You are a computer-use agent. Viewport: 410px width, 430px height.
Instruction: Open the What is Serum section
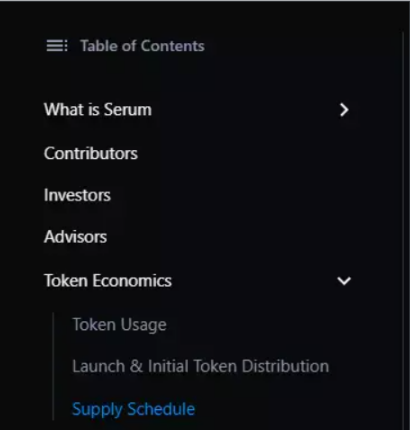coord(98,109)
